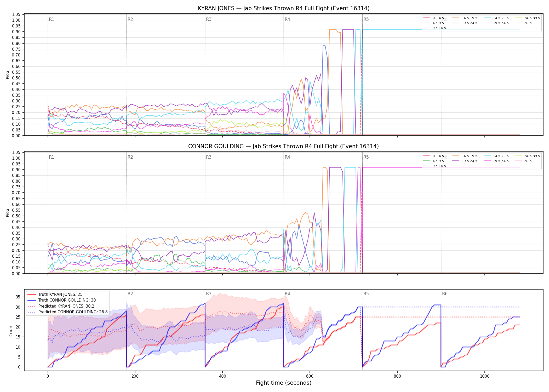Select the 14.5-19.5 legend entry in Kyran Jones chart
The height and width of the screenshot is (392, 549).
pyautogui.click(x=465, y=18)
